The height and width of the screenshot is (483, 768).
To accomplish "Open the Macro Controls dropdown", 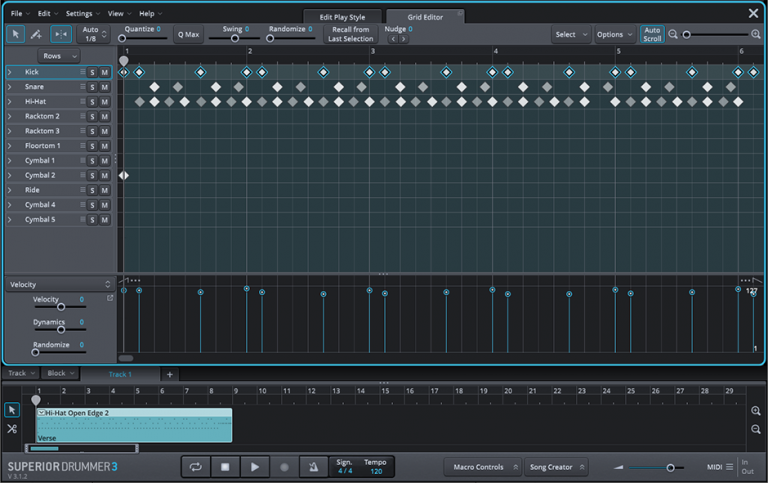I will click(482, 467).
